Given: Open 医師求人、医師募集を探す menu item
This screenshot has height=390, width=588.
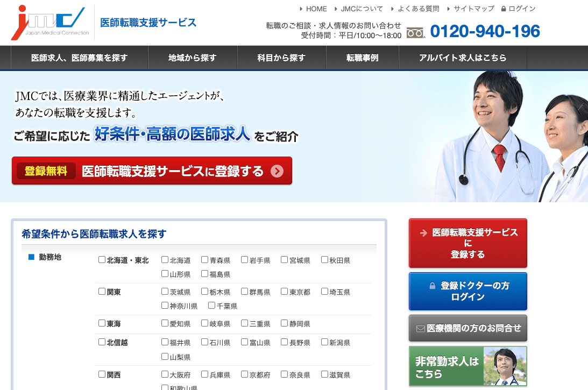Looking at the screenshot, I should click(79, 58).
